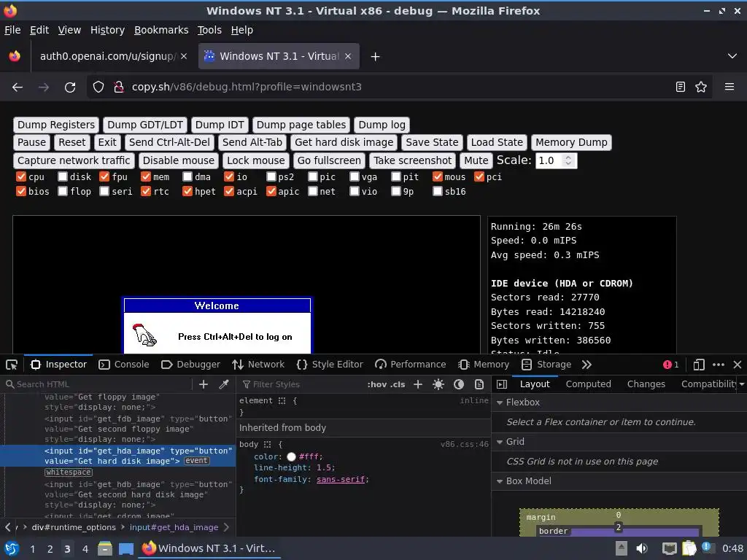Toggle .cls class panel
The width and height of the screenshot is (747, 560).
tap(398, 384)
